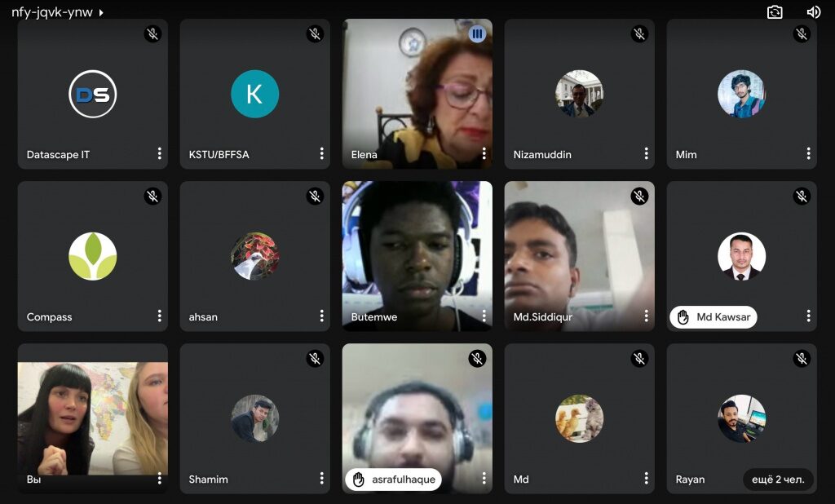Click the DS logo avatar of Datascape IT
The height and width of the screenshot is (504, 835).
[x=93, y=94]
